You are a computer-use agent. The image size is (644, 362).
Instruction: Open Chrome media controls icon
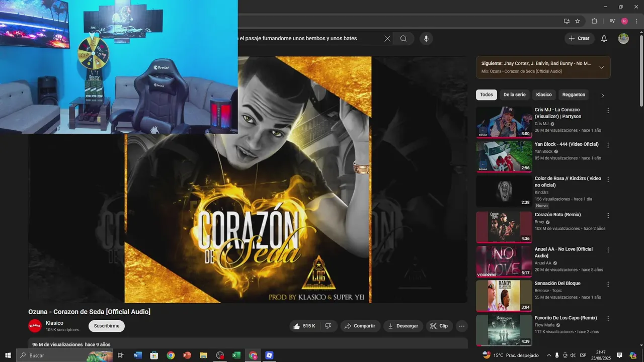pyautogui.click(x=612, y=21)
